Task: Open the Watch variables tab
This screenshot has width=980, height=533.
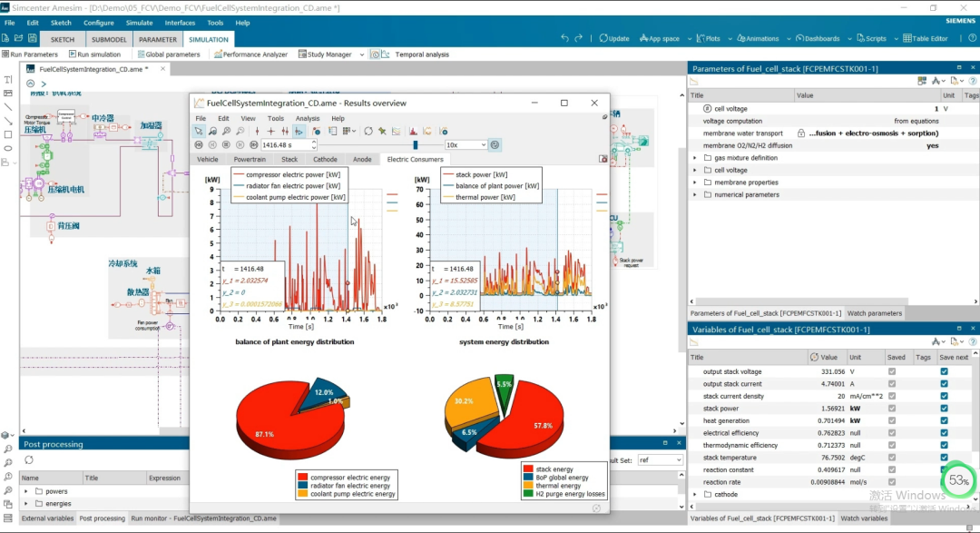Action: pyautogui.click(x=864, y=518)
